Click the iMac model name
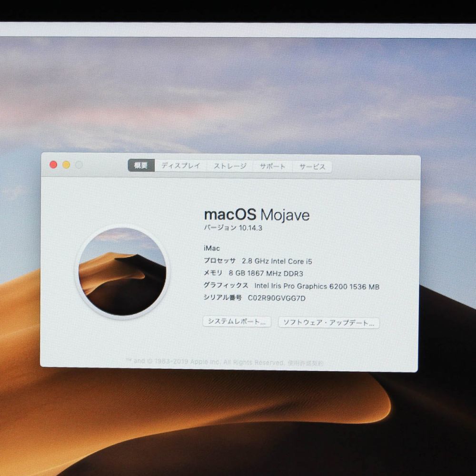The image size is (476, 476). [212, 248]
